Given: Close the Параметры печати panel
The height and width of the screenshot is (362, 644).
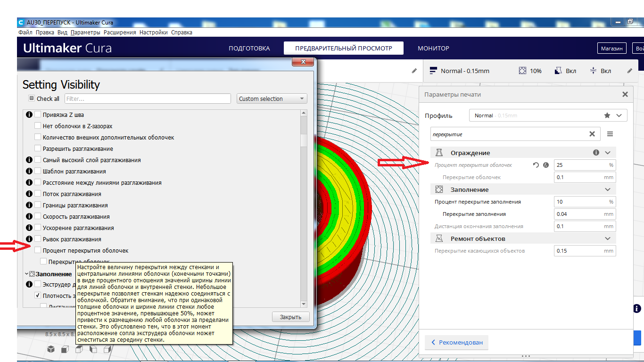Looking at the screenshot, I should (625, 94).
